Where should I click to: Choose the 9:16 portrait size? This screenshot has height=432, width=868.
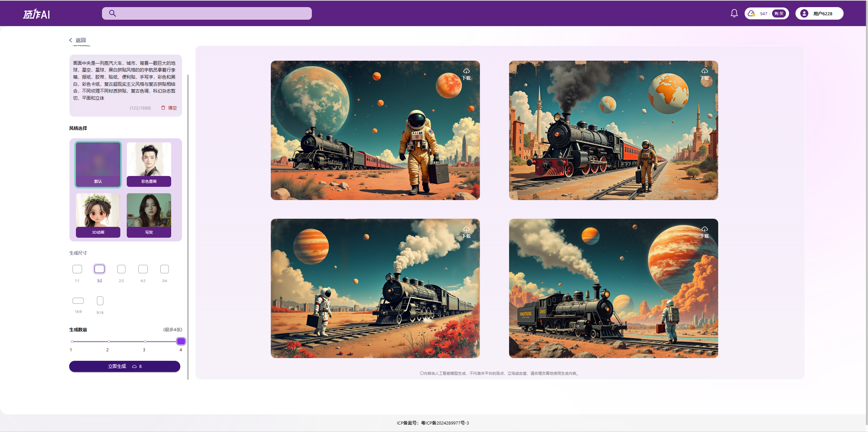click(100, 301)
